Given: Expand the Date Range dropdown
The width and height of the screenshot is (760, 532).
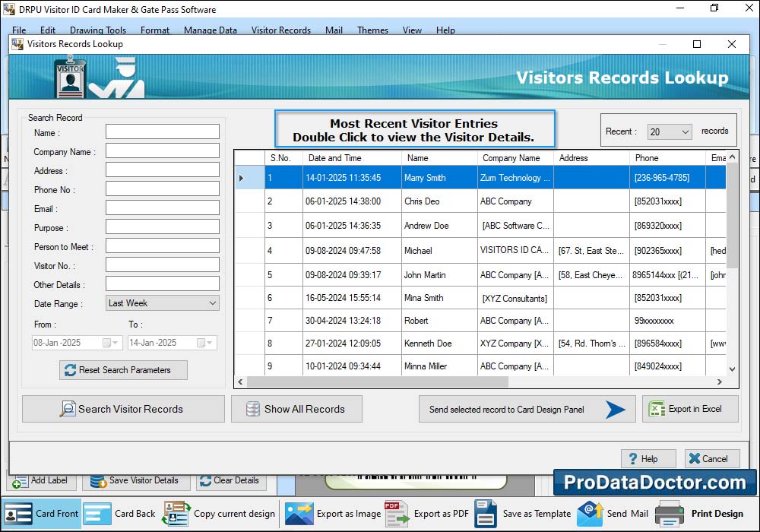Looking at the screenshot, I should (x=212, y=303).
